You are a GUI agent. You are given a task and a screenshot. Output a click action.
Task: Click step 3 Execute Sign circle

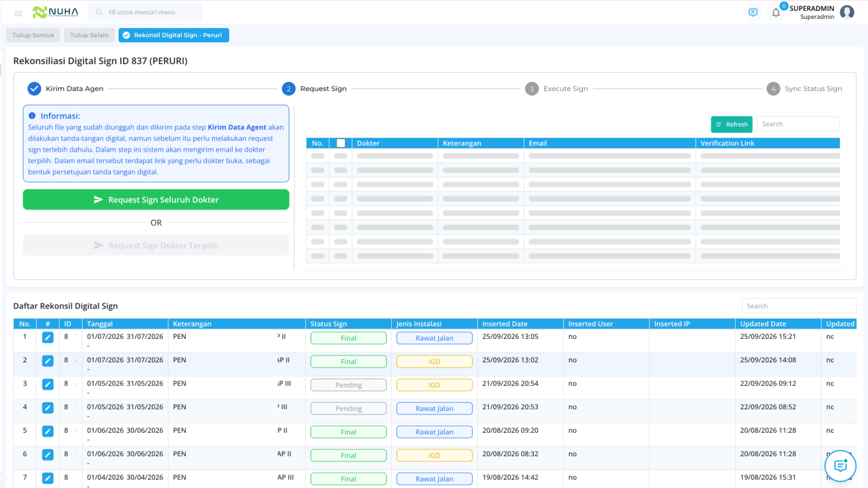click(x=532, y=88)
